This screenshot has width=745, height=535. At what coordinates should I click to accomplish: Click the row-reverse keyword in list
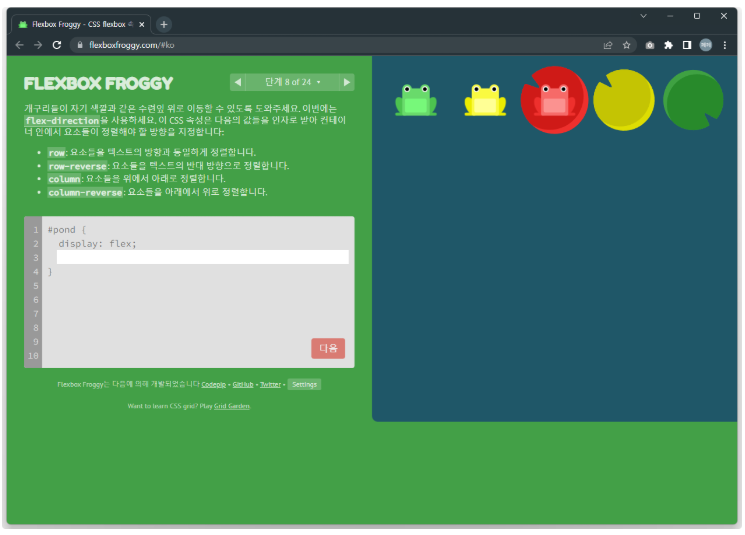pos(77,166)
